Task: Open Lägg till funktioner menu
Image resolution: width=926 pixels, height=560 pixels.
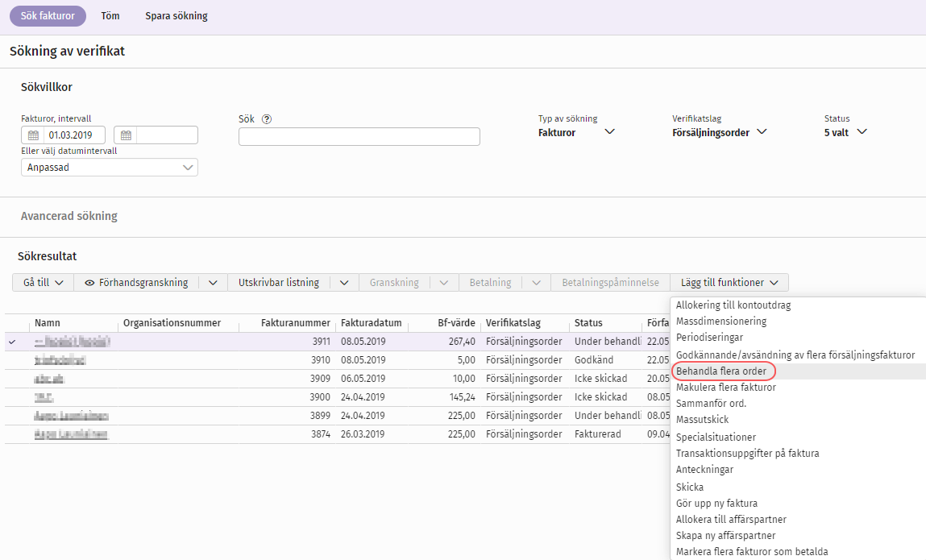Action: click(729, 282)
